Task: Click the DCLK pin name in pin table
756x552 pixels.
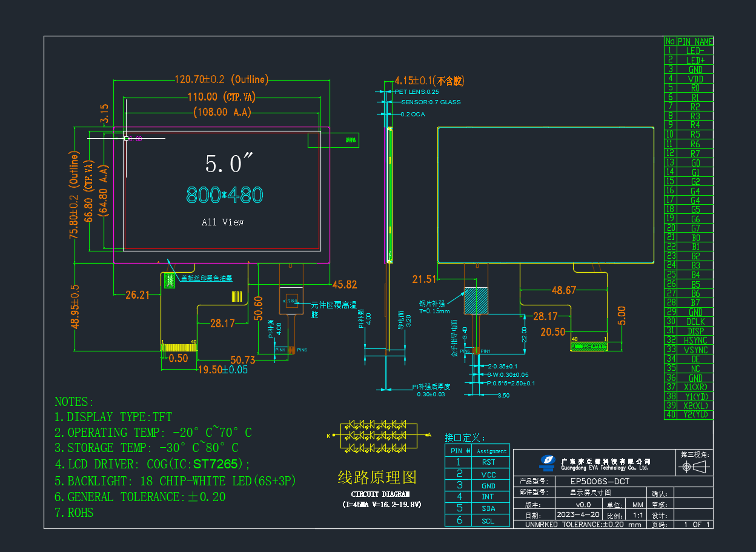Action: click(x=695, y=322)
